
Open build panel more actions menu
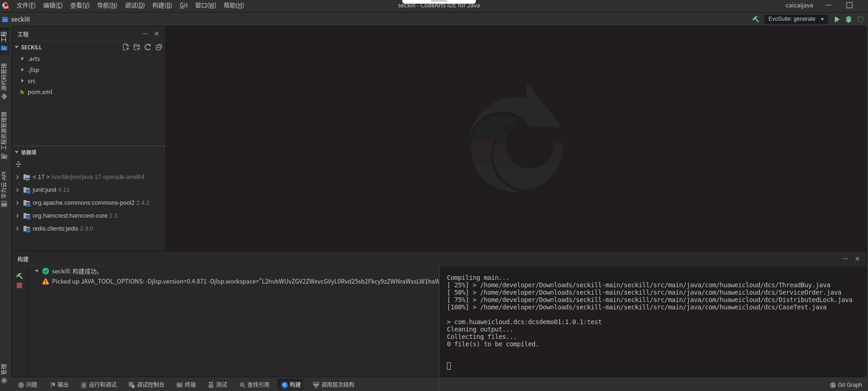click(x=845, y=259)
